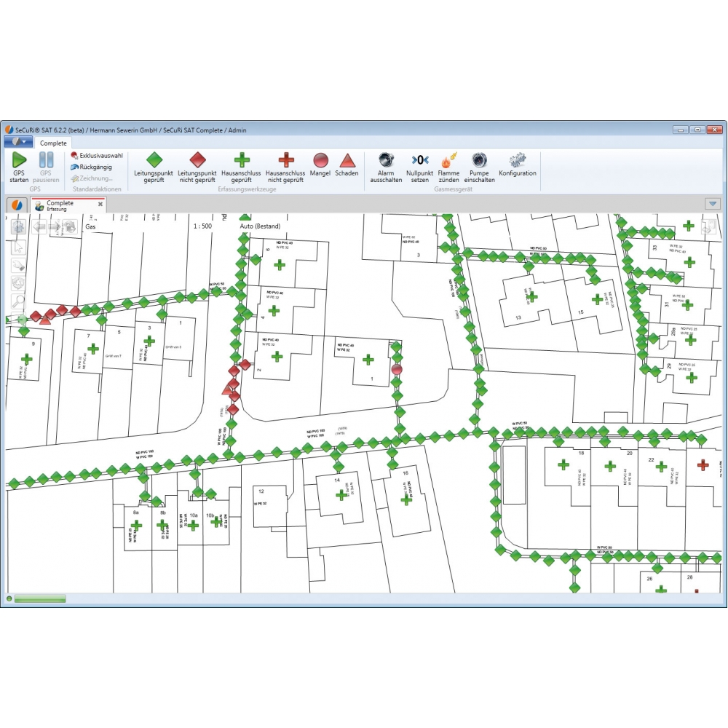Click the green cross in house 8a
Image resolution: width=728 pixels, height=728 pixels.
136,526
